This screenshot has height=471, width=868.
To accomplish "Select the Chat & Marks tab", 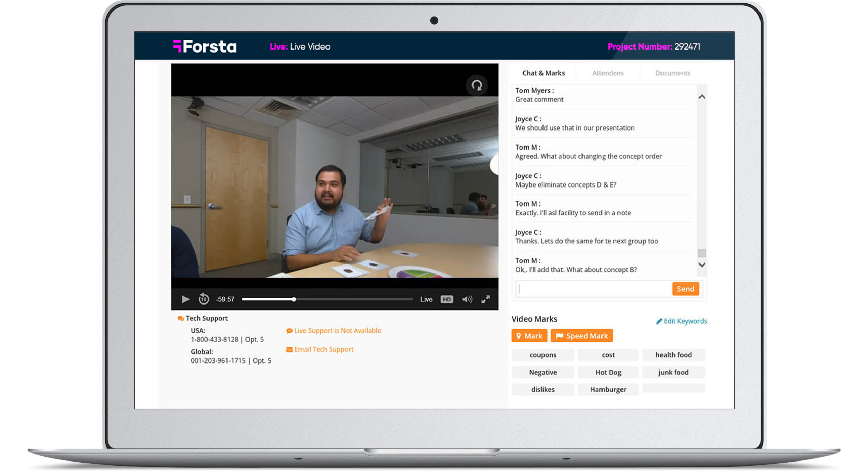I will point(543,73).
